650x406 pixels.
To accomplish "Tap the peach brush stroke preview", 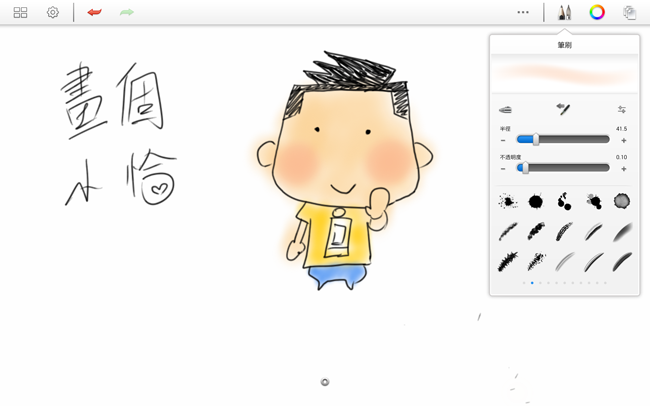I will click(564, 73).
